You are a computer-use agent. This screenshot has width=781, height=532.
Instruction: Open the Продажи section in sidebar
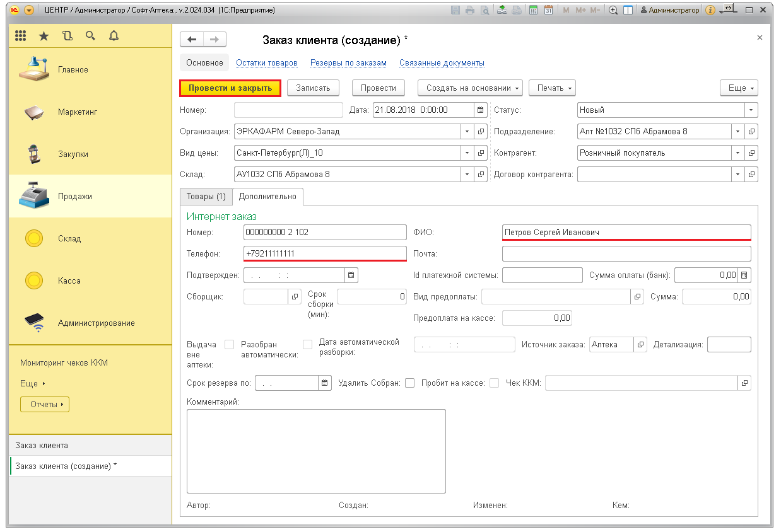pyautogui.click(x=74, y=196)
